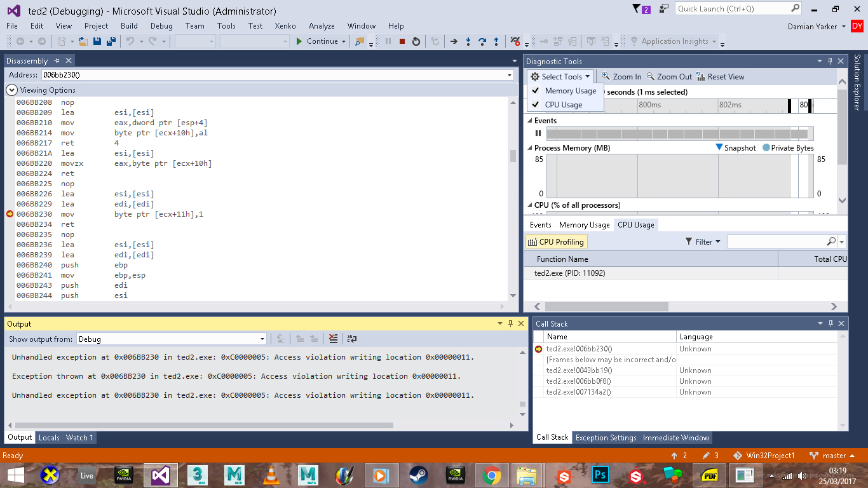Open Google Chrome from the taskbar

[x=491, y=475]
